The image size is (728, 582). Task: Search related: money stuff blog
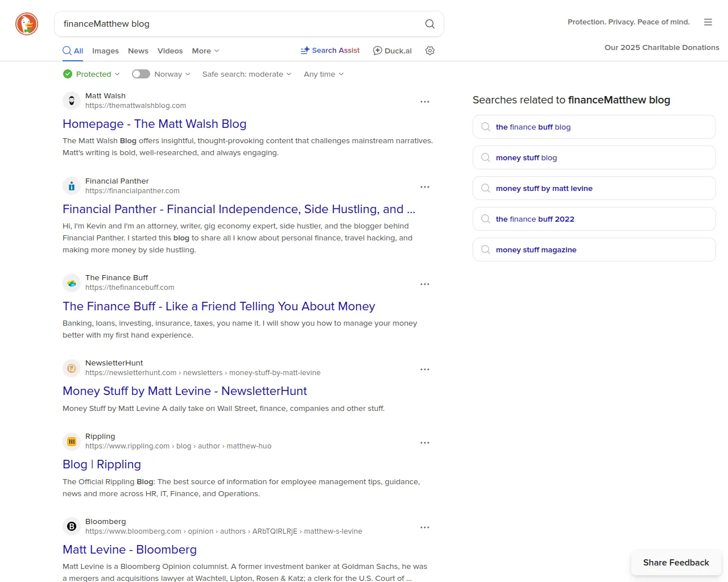coord(594,157)
